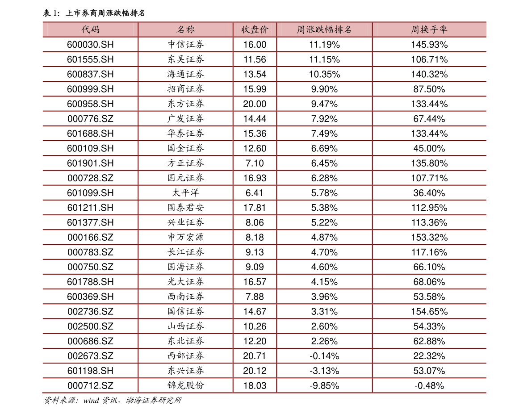Click last row cell under 名称
Viewport: 532px width, 414px height.
(x=185, y=385)
